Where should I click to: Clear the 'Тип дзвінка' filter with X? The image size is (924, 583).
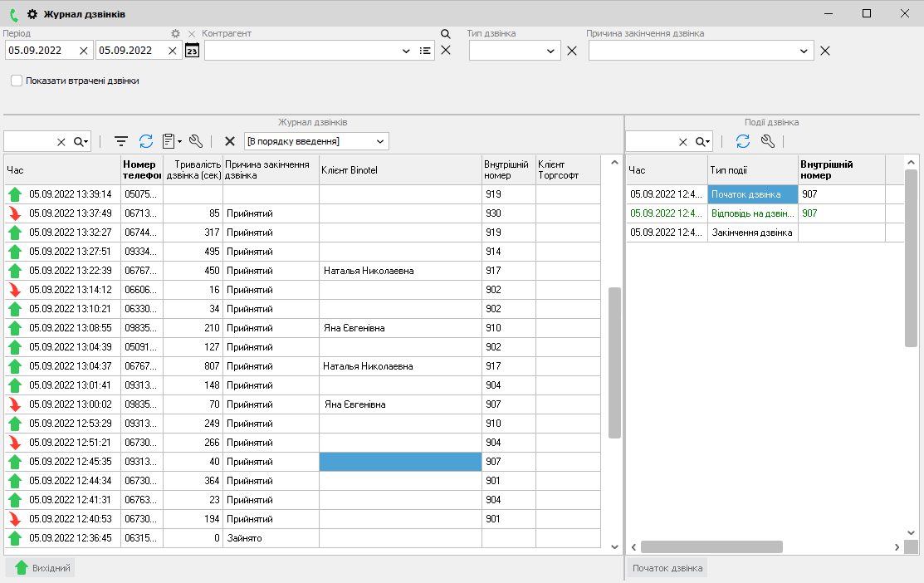571,51
